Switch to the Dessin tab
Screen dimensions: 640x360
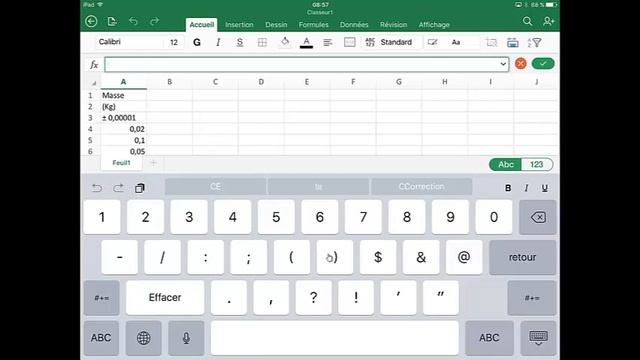[276, 25]
